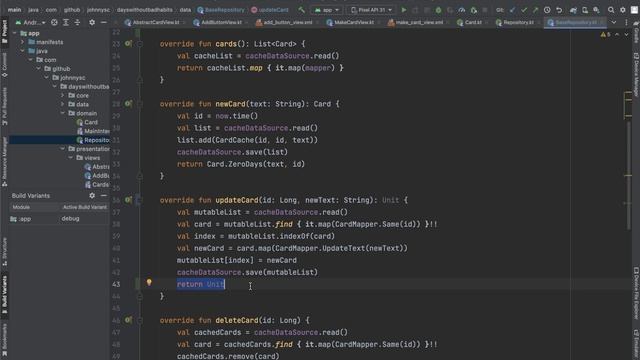The image size is (640, 360).
Task: Click the Select Opened File target icon
Action: tap(54, 22)
